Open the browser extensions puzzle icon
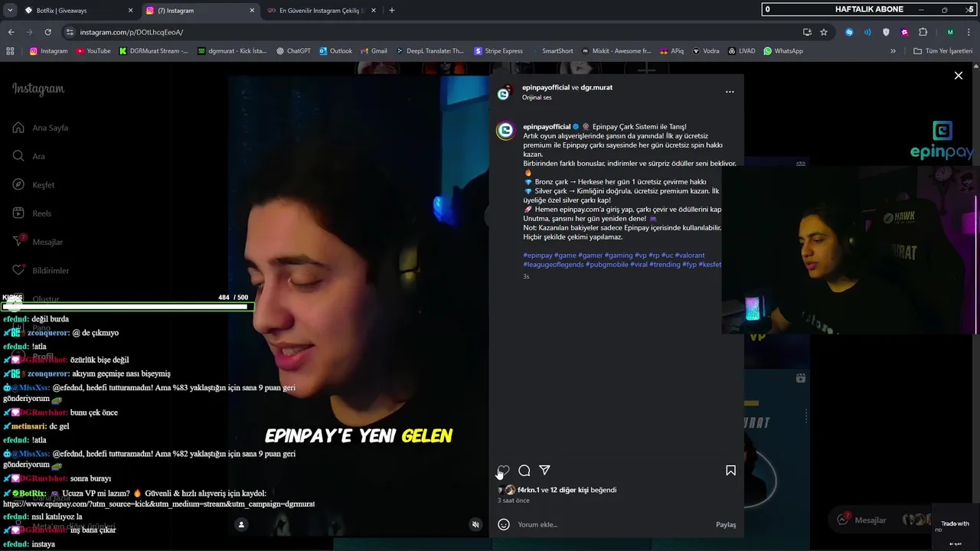980x551 pixels. tap(923, 32)
